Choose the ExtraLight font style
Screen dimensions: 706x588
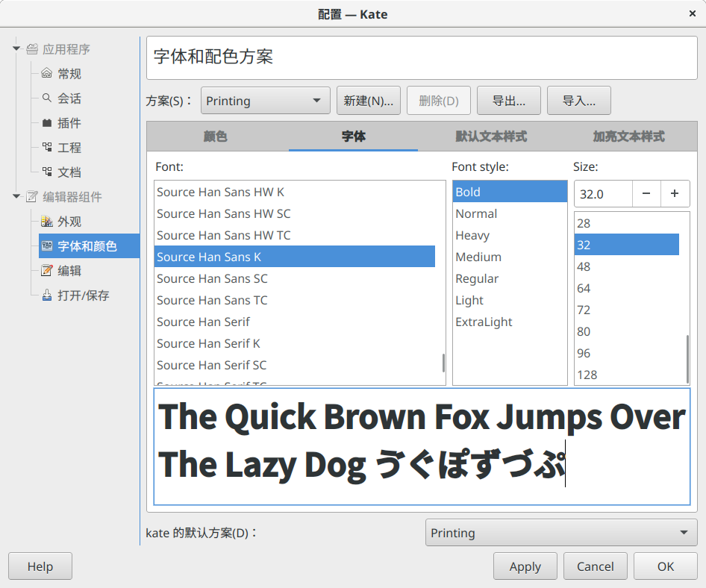click(x=510, y=322)
